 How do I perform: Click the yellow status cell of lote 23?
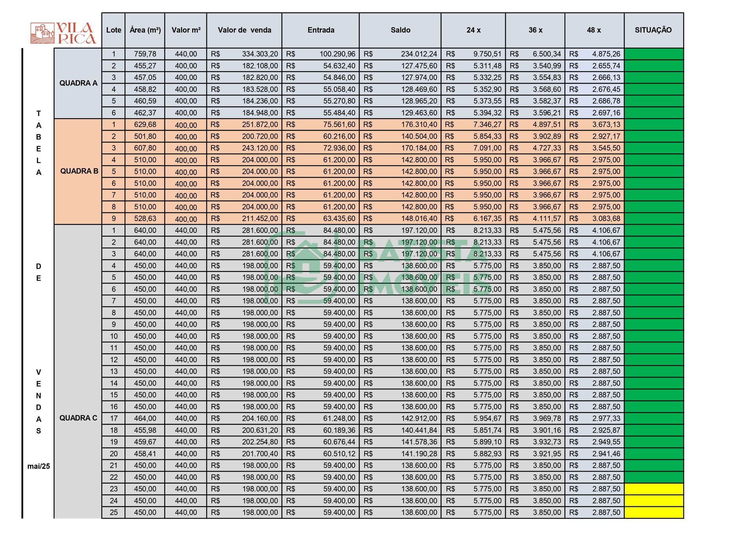coord(654,489)
